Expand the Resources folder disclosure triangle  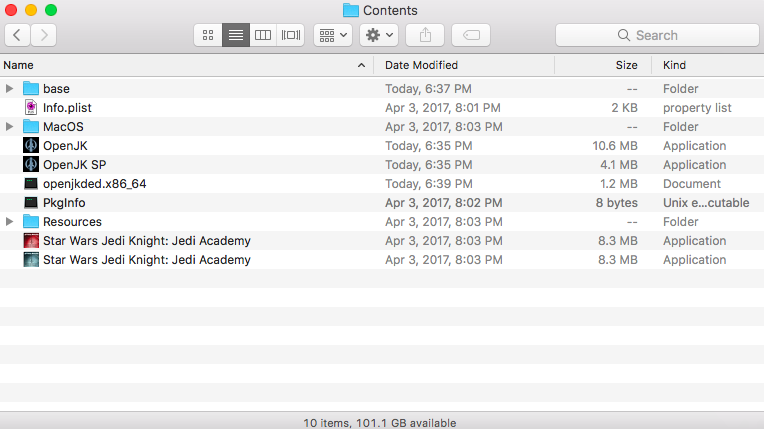click(9, 222)
